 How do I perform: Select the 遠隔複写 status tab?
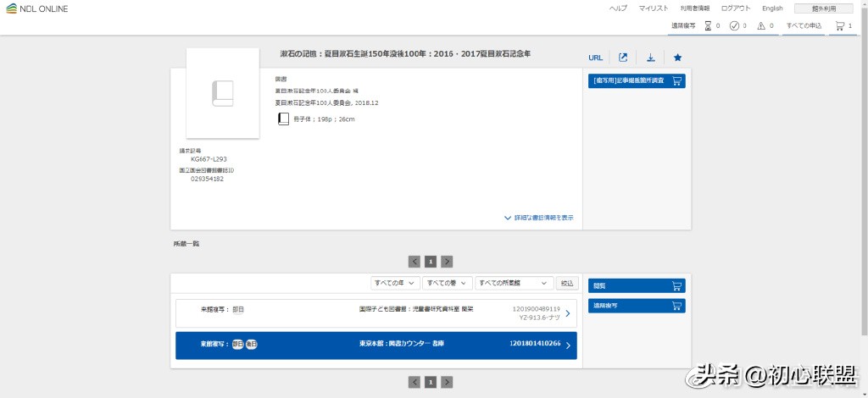pos(683,25)
